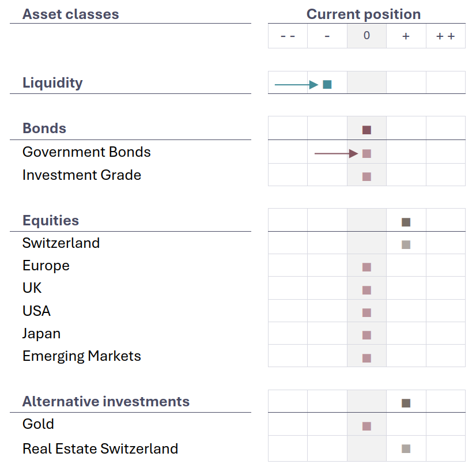Image resolution: width=476 pixels, height=468 pixels.
Task: Click the Investment Grade position square
Action: click(367, 176)
